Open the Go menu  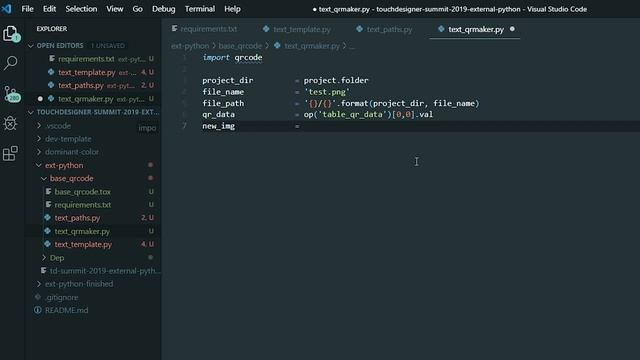[x=138, y=9]
